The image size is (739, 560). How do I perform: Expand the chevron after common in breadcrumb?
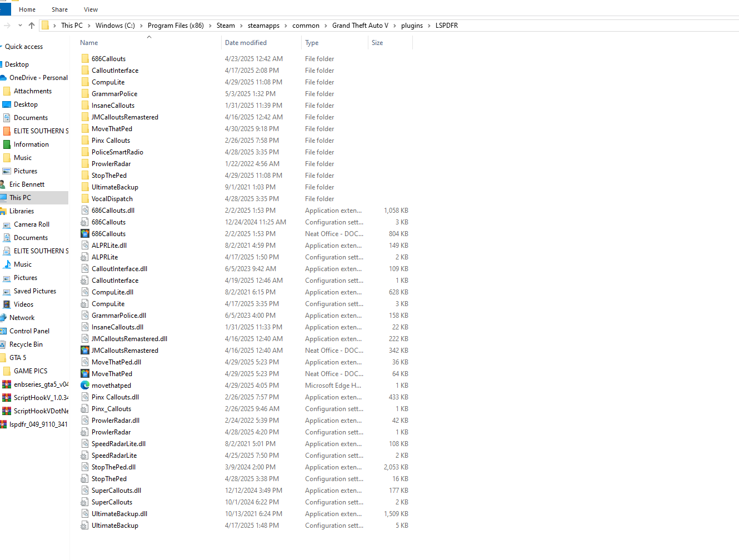[326, 26]
